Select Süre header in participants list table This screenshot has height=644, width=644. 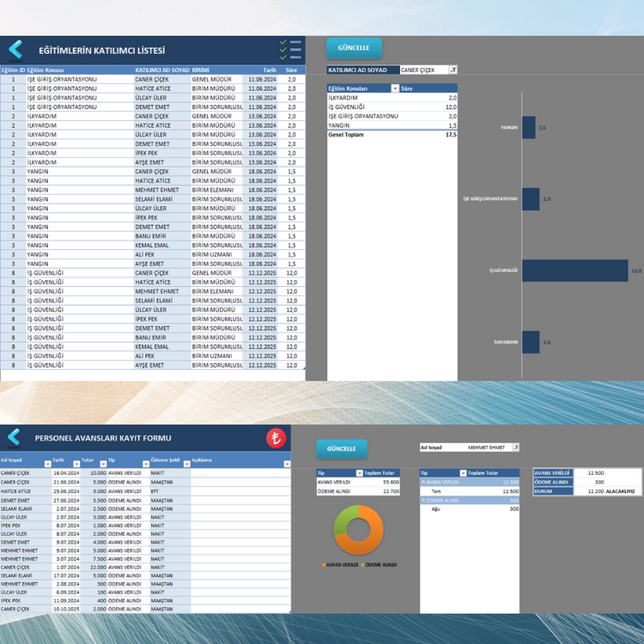(291, 70)
